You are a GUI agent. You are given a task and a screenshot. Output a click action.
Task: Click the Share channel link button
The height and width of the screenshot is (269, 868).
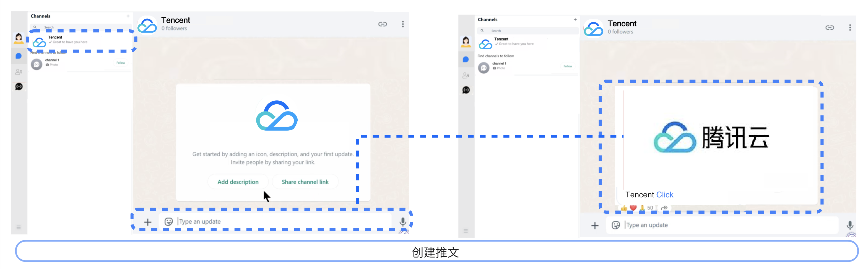tap(305, 182)
